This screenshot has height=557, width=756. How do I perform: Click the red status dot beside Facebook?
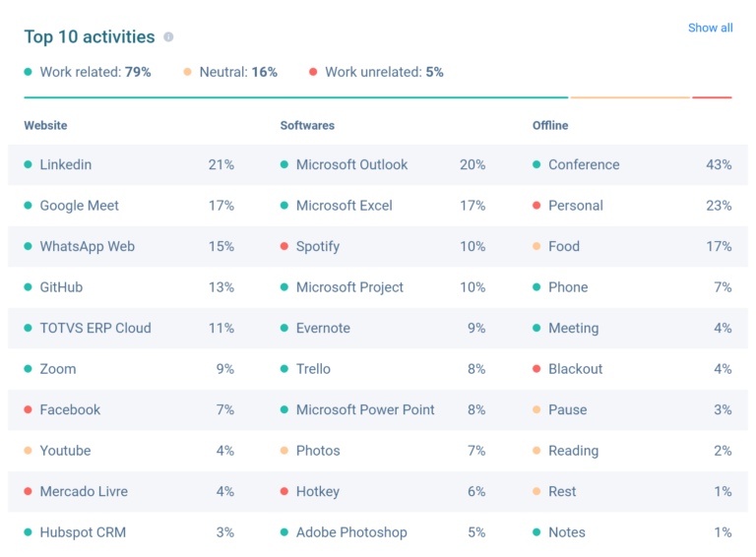click(29, 409)
